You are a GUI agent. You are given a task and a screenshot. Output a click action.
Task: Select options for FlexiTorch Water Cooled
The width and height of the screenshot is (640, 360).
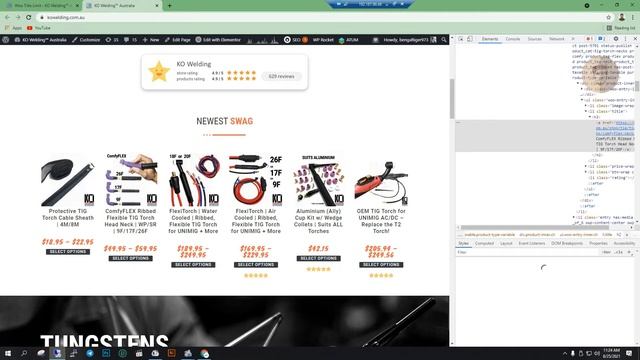(193, 265)
